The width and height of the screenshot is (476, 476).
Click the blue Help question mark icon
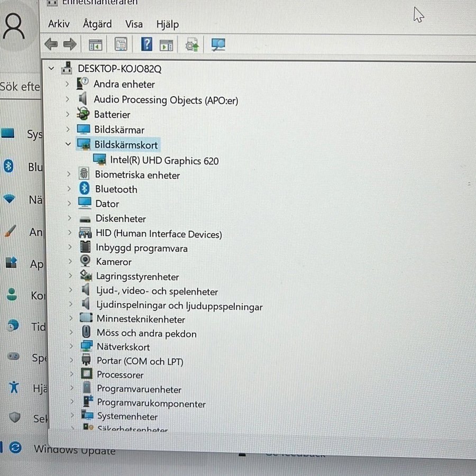pos(147,44)
